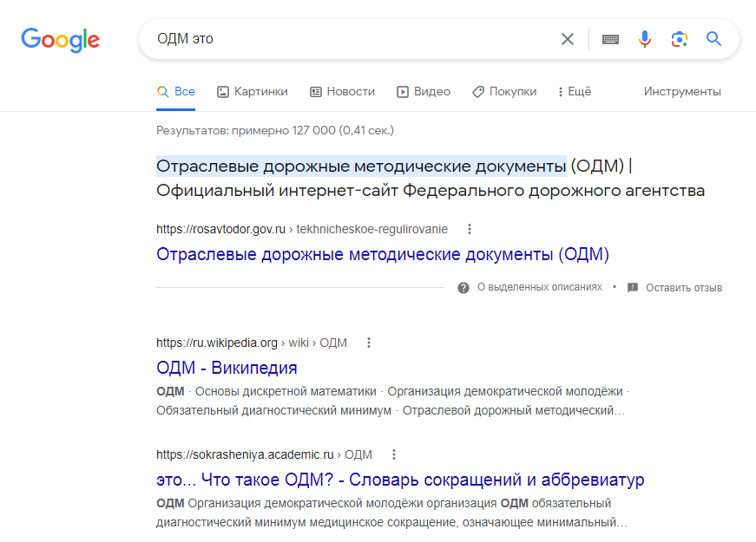Open more options for rosavtodor.gov.ru result
The height and width of the screenshot is (542, 756).
coord(470,229)
